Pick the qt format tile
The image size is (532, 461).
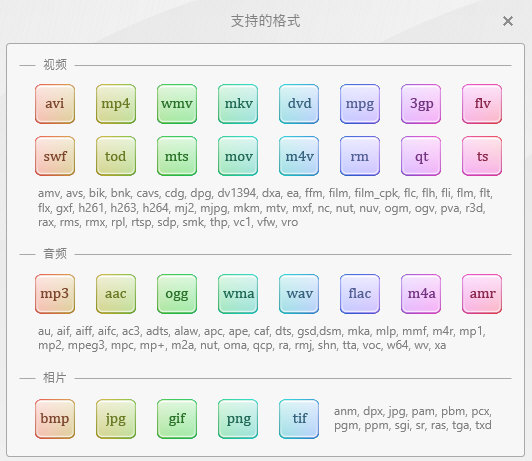point(421,156)
